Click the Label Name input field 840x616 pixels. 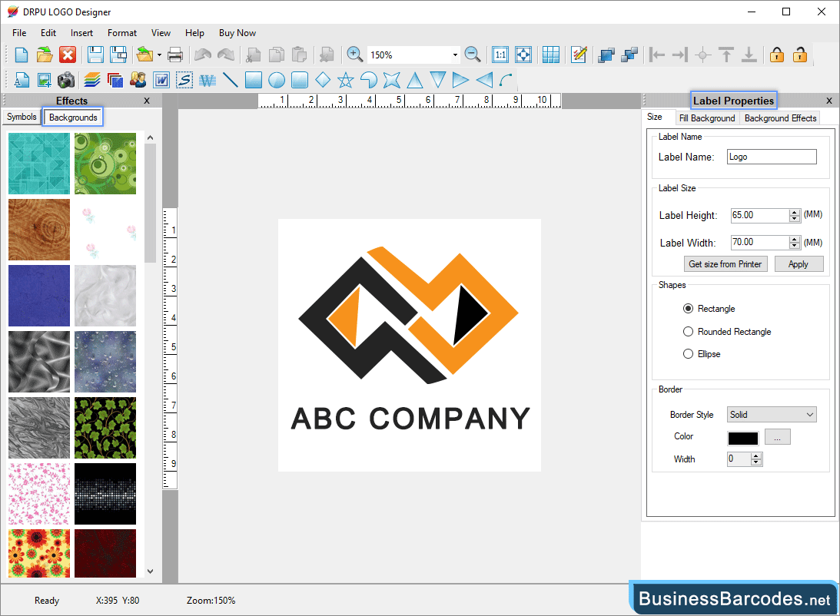point(772,157)
